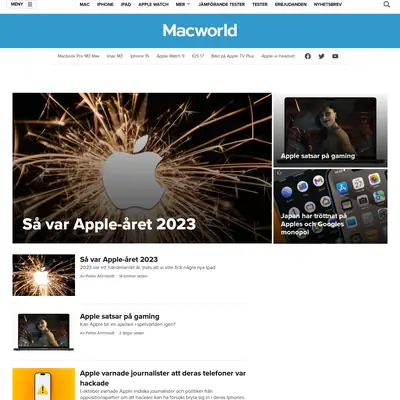Open the MENY hamburger menu
This screenshot has height=400, width=400.
21,4
